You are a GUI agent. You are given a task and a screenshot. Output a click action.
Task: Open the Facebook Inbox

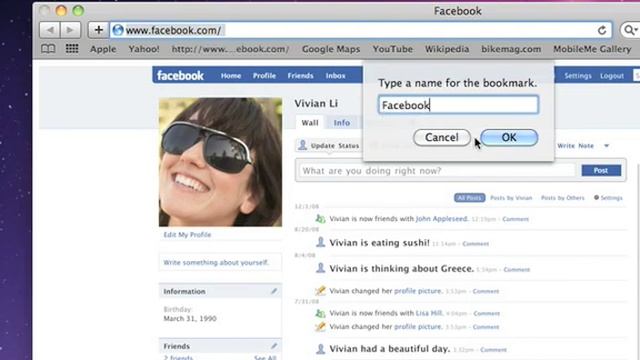click(336, 76)
